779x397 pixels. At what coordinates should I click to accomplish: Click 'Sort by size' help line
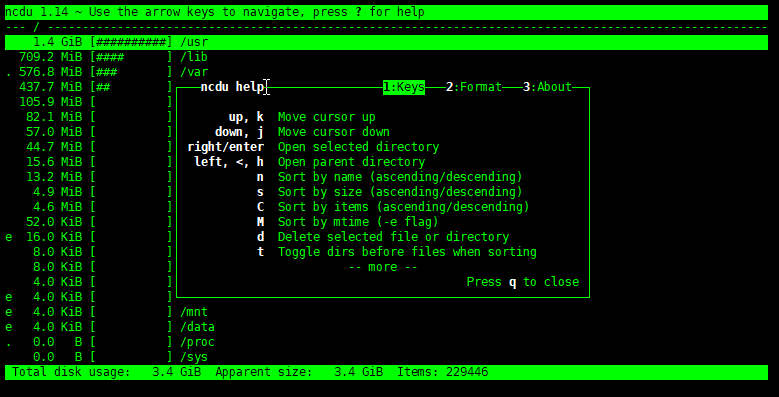pos(400,192)
